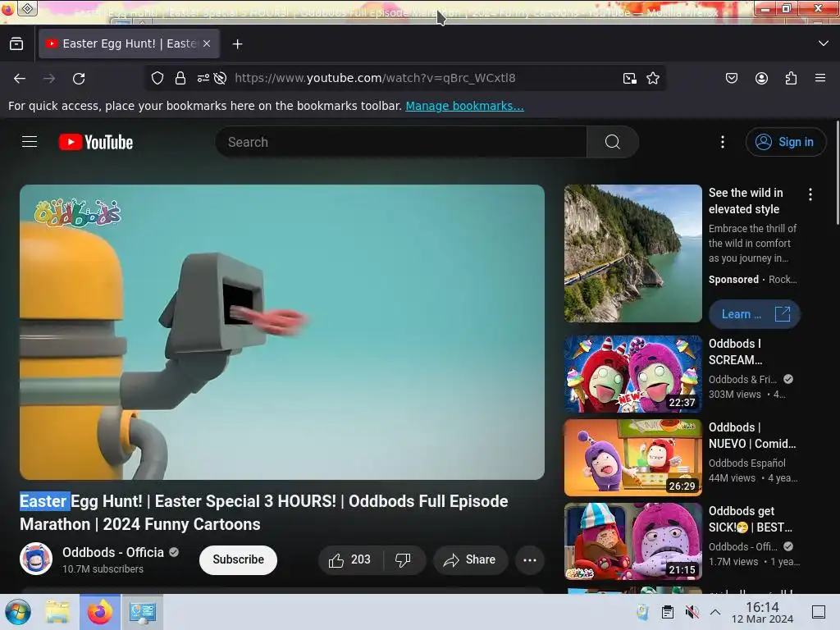
Task: Go to YouTube home via logo
Action: pos(96,143)
